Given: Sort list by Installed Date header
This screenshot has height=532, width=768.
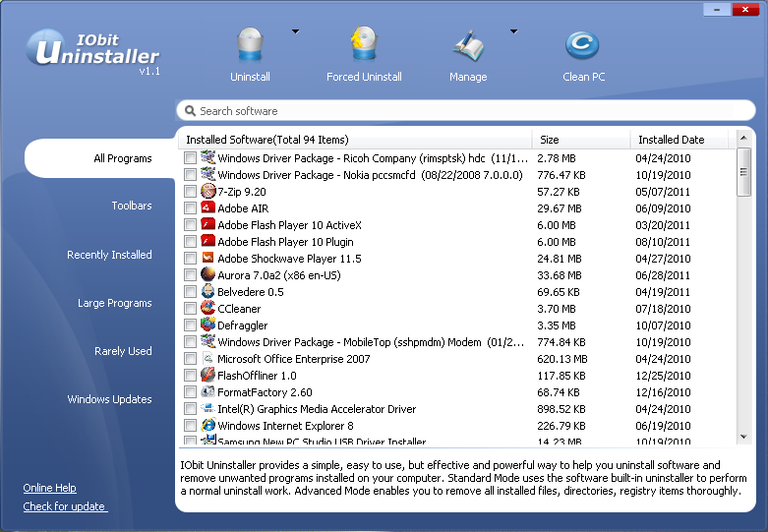Looking at the screenshot, I should 679,140.
